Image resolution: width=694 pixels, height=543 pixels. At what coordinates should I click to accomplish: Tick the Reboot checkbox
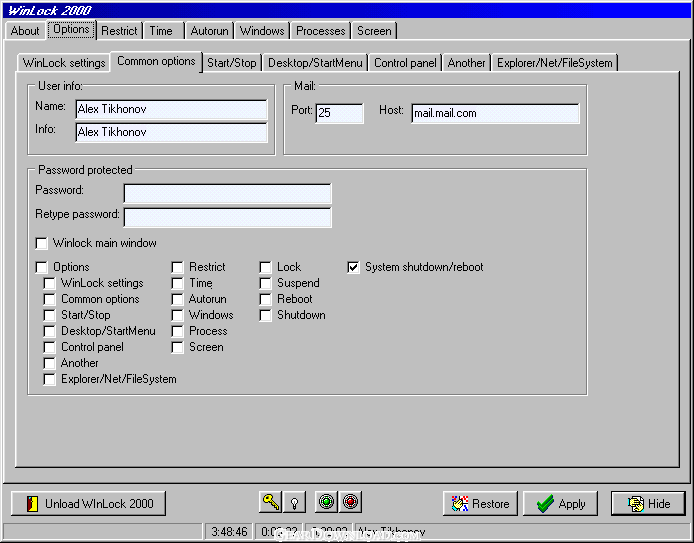266,299
